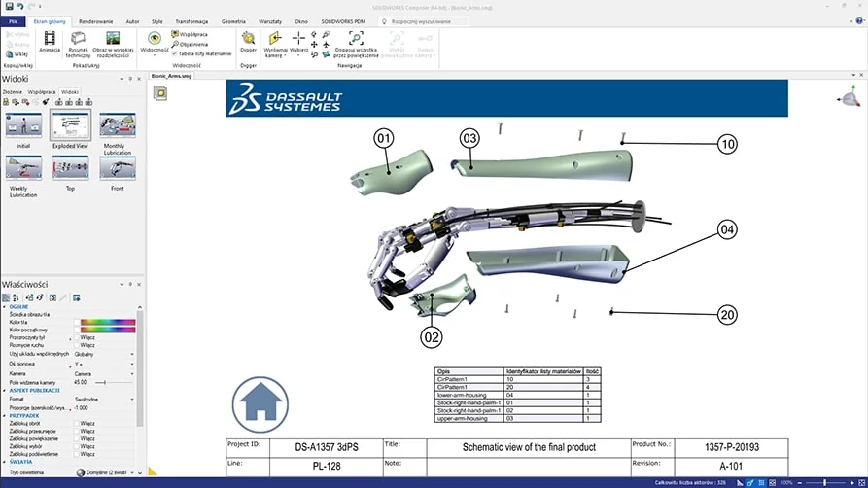Click the red-dot view icon in Widoki toolbar
Viewport: 868px width, 488px height.
pyautogui.click(x=25, y=102)
